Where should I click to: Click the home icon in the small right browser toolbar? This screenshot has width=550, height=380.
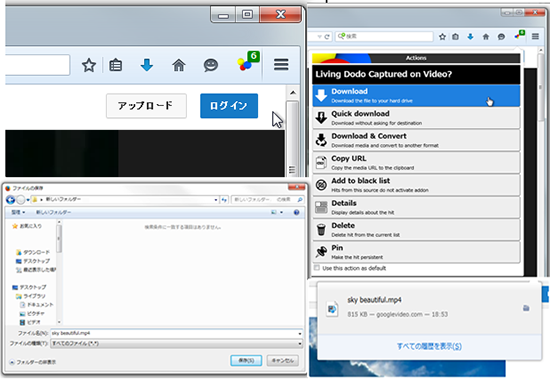click(486, 36)
